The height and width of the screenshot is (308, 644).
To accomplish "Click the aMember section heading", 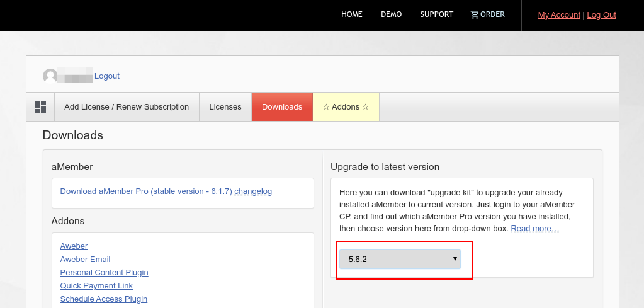I will point(72,167).
